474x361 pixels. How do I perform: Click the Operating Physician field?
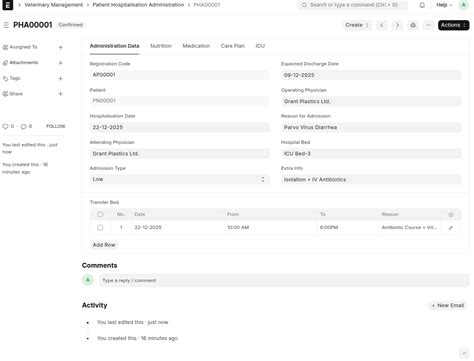pos(371,101)
